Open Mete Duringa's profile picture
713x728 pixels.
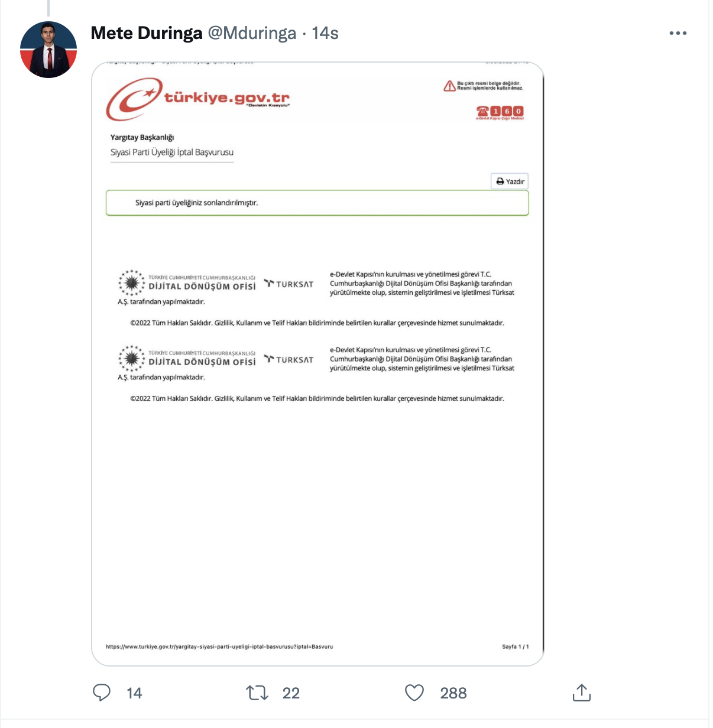(x=48, y=50)
